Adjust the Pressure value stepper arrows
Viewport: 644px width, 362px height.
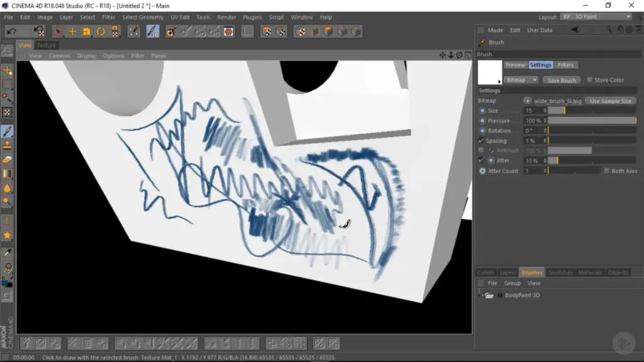545,121
